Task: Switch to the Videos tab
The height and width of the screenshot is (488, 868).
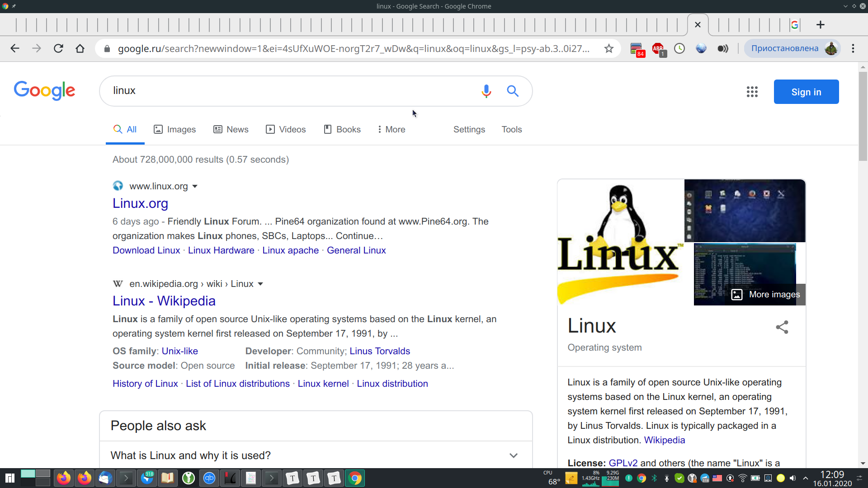Action: [286, 129]
